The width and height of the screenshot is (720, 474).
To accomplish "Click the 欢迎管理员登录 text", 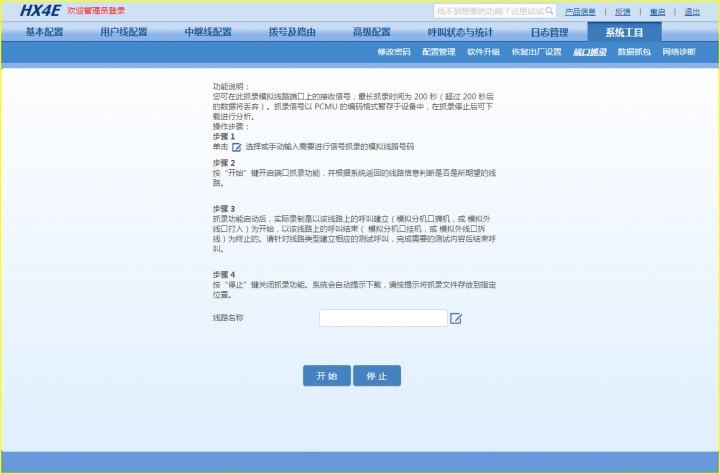I will (96, 11).
